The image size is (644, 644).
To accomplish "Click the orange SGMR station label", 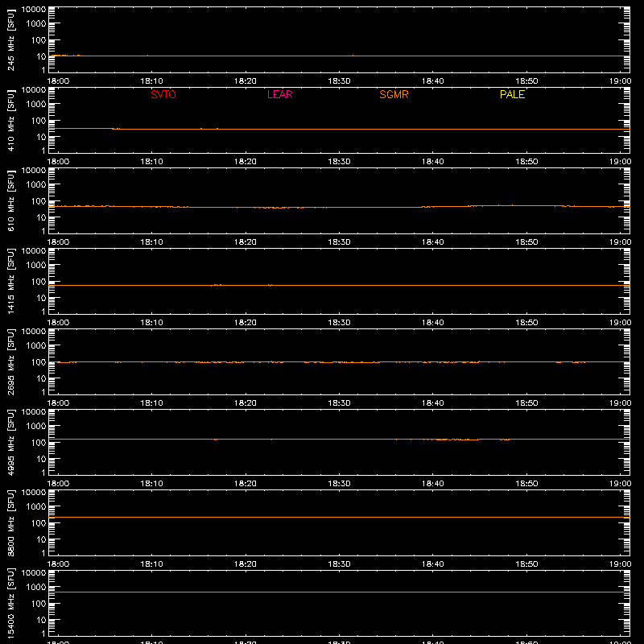I will coord(394,94).
